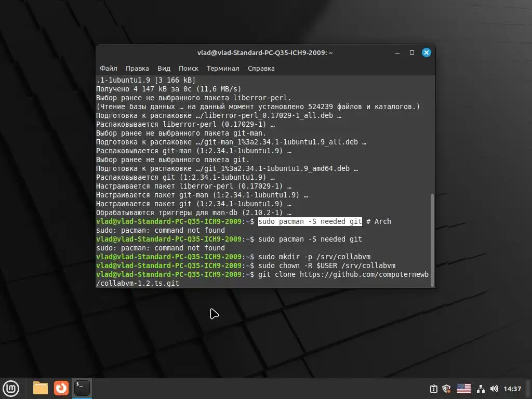Click the 'Получено 4 147 kB' line
Image resolution: width=532 pixels, height=399 pixels.
[x=168, y=89]
